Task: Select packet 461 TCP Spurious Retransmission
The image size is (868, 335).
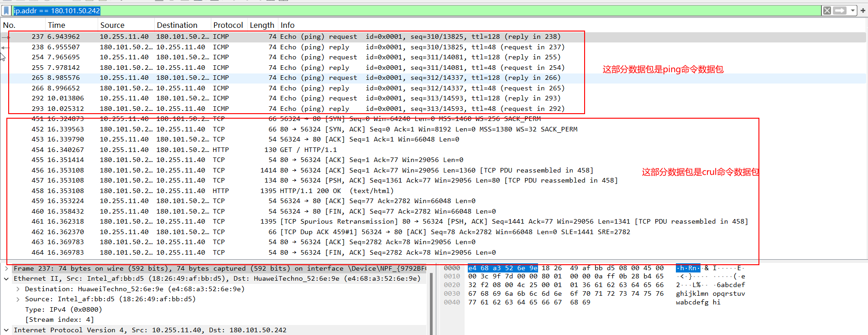Action: 433,221
